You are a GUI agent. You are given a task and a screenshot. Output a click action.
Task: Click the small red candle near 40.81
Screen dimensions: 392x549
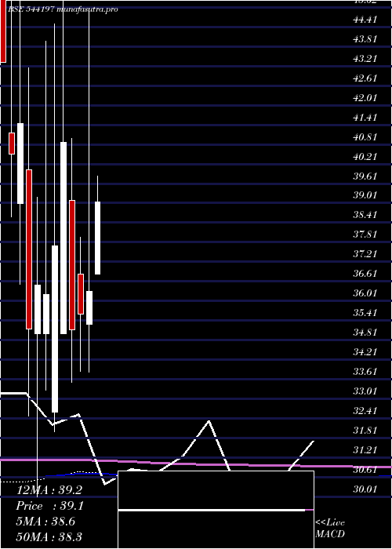pyautogui.click(x=12, y=144)
